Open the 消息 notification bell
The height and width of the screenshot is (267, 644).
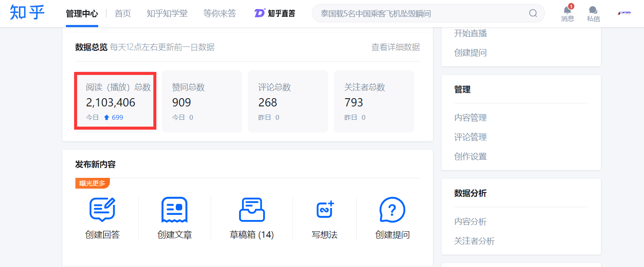(x=567, y=10)
